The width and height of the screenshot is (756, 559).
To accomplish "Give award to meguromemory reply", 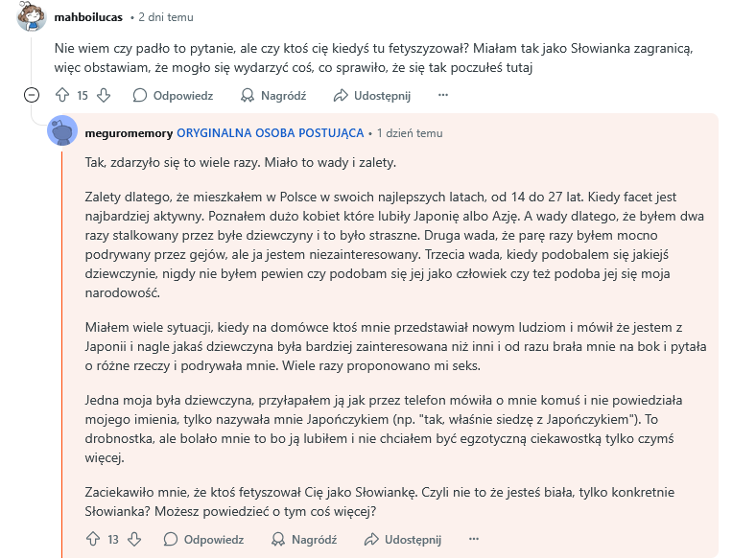I will click(304, 540).
